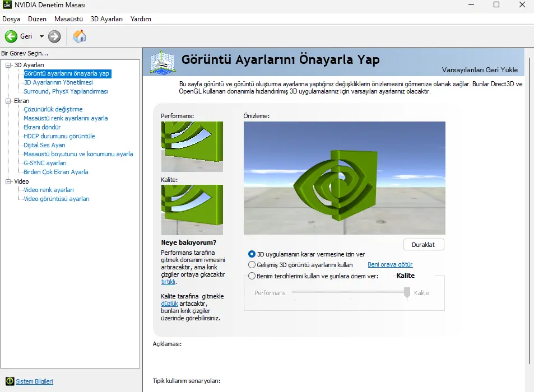
Task: Click the large Önizleme 3D preview
Action: (x=344, y=178)
